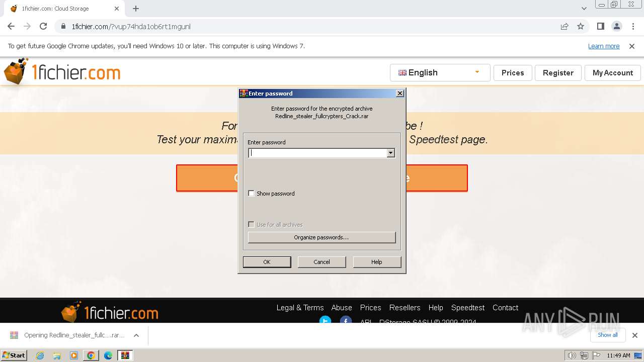Open Help in the password dialog
The height and width of the screenshot is (362, 644).
377,262
